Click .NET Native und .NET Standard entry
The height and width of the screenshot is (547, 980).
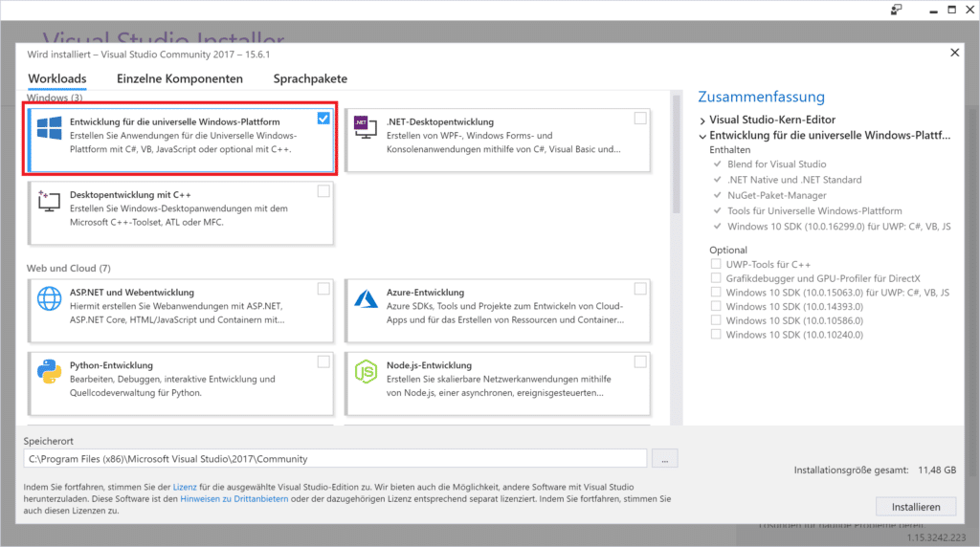[794, 180]
